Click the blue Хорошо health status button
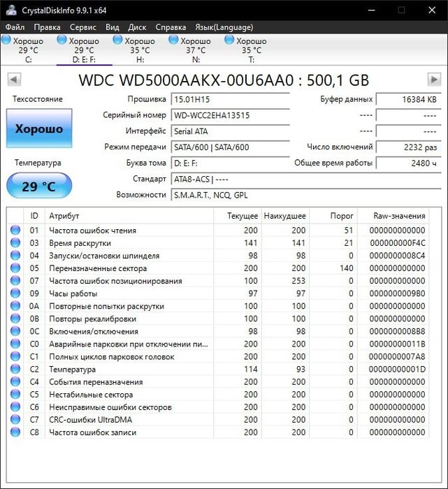 39,128
